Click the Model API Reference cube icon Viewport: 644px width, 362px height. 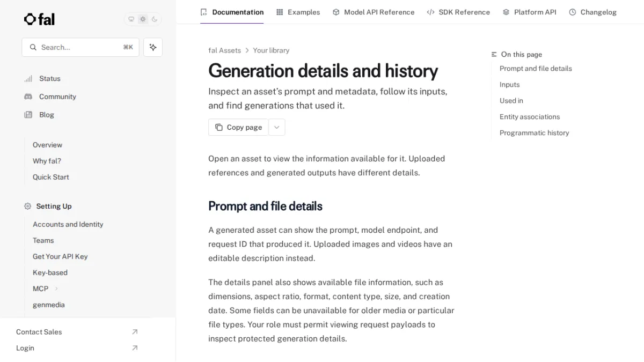tap(336, 12)
